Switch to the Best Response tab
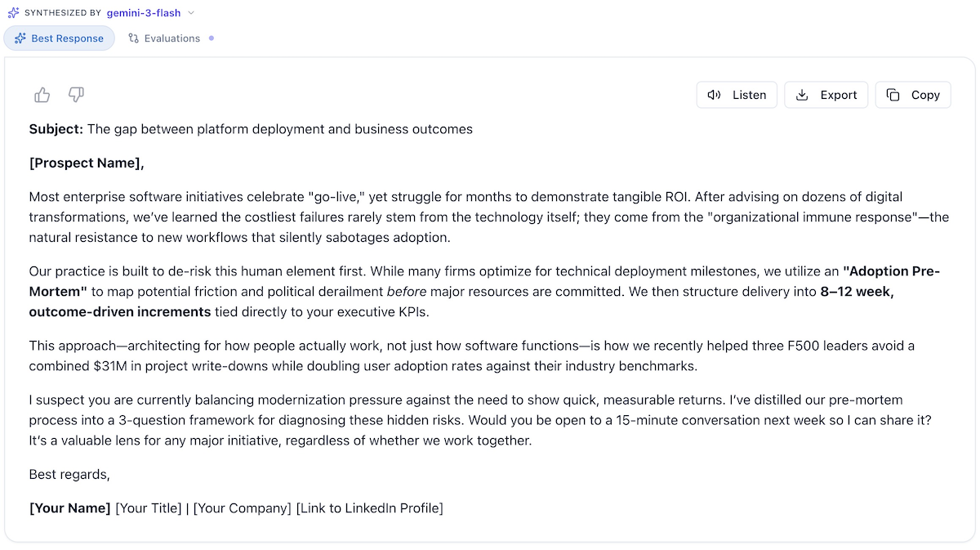The height and width of the screenshot is (550, 980). pyautogui.click(x=59, y=38)
